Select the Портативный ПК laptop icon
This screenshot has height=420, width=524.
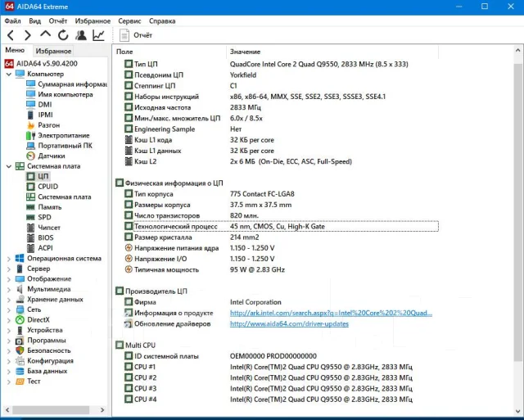[31, 146]
